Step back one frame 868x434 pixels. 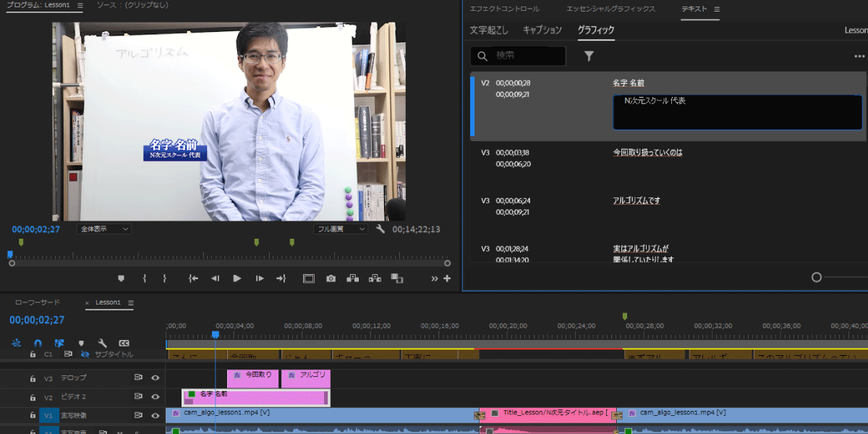[215, 278]
